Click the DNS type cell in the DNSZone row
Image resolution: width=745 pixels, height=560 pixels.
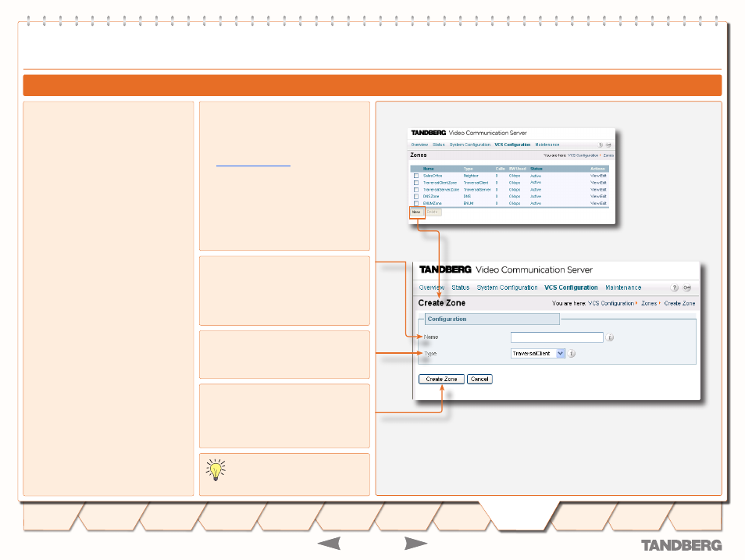468,196
